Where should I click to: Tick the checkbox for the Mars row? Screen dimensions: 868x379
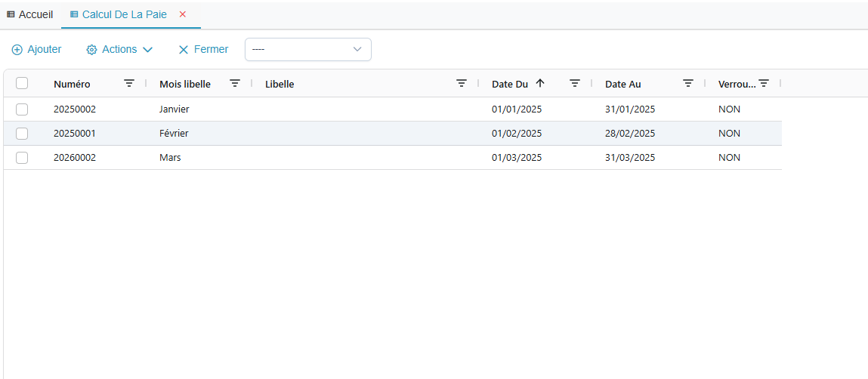point(22,158)
